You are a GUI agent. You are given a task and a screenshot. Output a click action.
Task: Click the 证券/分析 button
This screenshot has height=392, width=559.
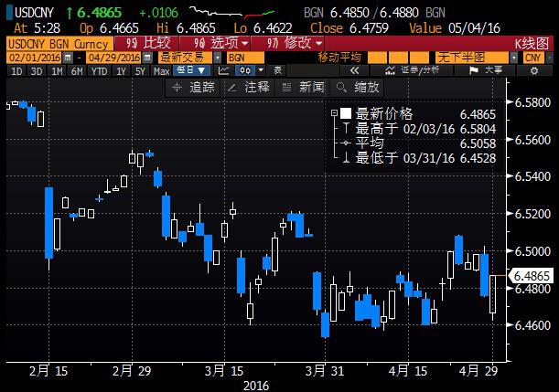click(x=415, y=70)
